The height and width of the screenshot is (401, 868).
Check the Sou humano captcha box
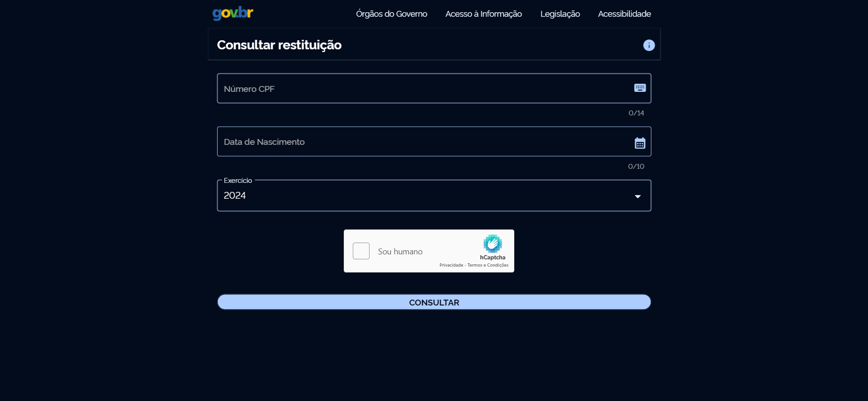pyautogui.click(x=361, y=251)
